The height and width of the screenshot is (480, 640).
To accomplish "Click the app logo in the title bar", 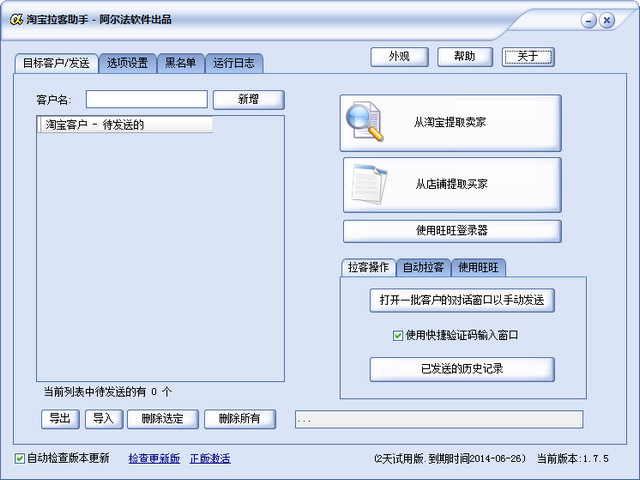I will click(16, 19).
